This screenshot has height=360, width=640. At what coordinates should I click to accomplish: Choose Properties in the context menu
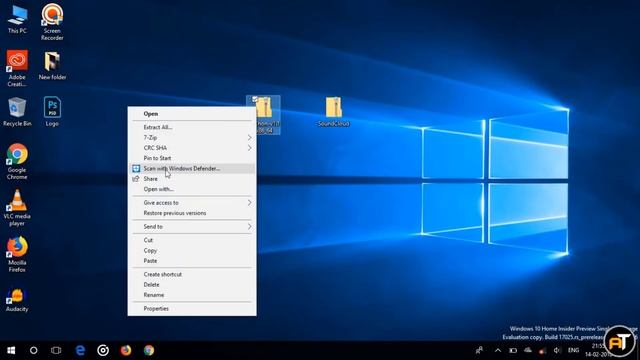pos(192,309)
